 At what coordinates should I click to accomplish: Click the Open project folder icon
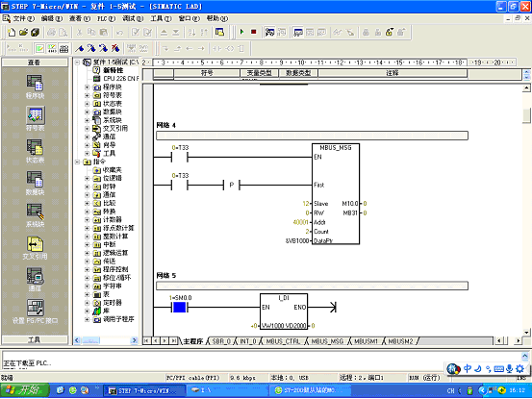(x=23, y=32)
